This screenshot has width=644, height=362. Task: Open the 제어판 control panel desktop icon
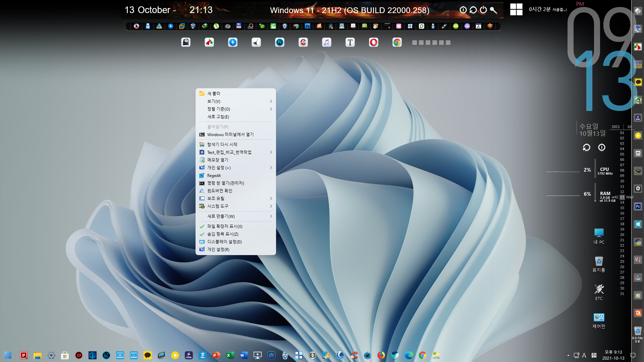coord(599,321)
